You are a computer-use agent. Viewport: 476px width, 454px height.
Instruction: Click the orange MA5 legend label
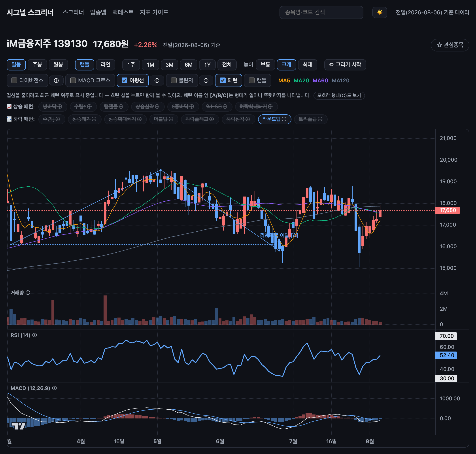click(284, 81)
